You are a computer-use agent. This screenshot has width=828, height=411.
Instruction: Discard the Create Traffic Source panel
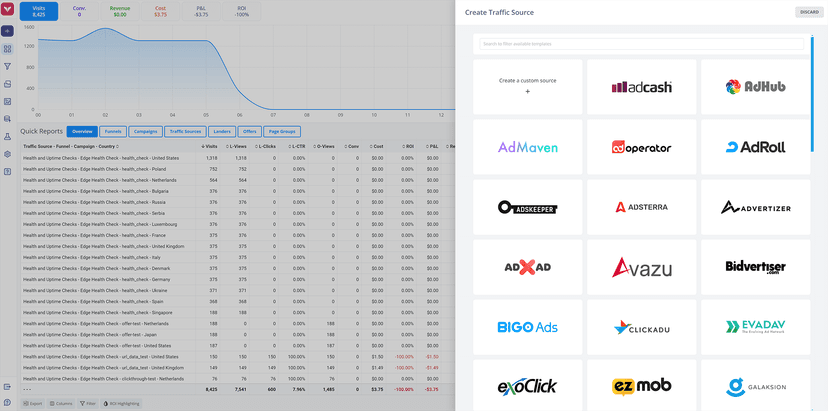point(809,12)
